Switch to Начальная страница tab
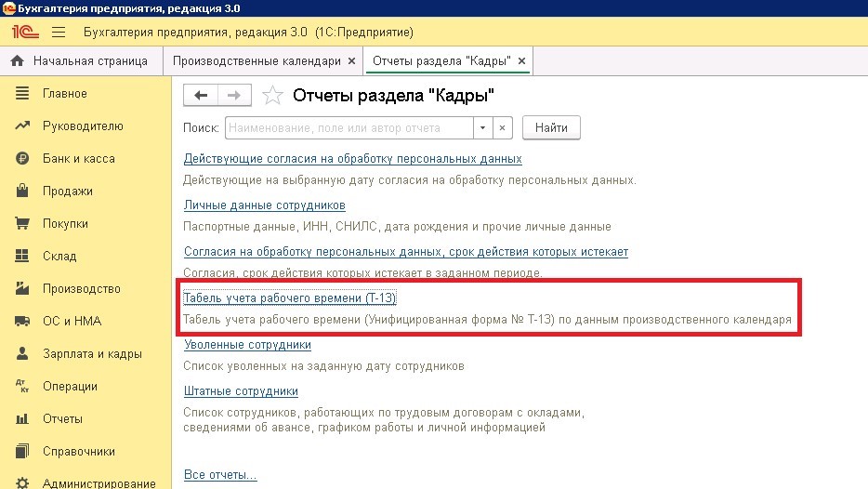868x489 pixels. 82,61
